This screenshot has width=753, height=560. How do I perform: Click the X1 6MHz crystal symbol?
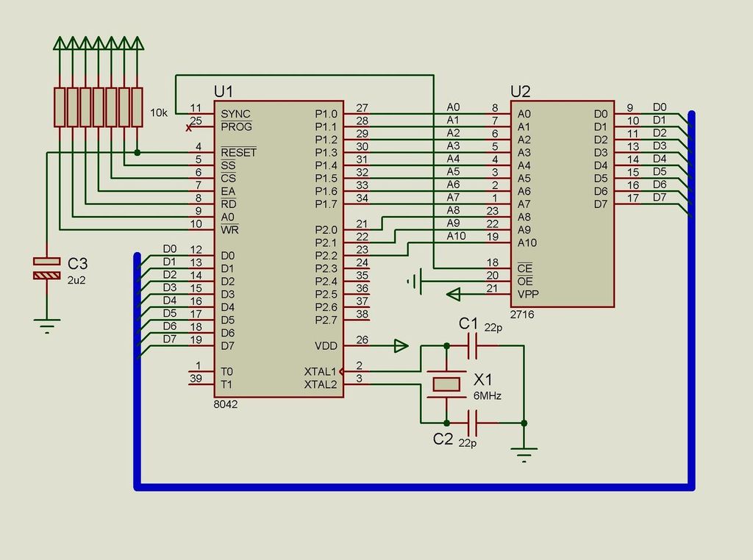[447, 384]
